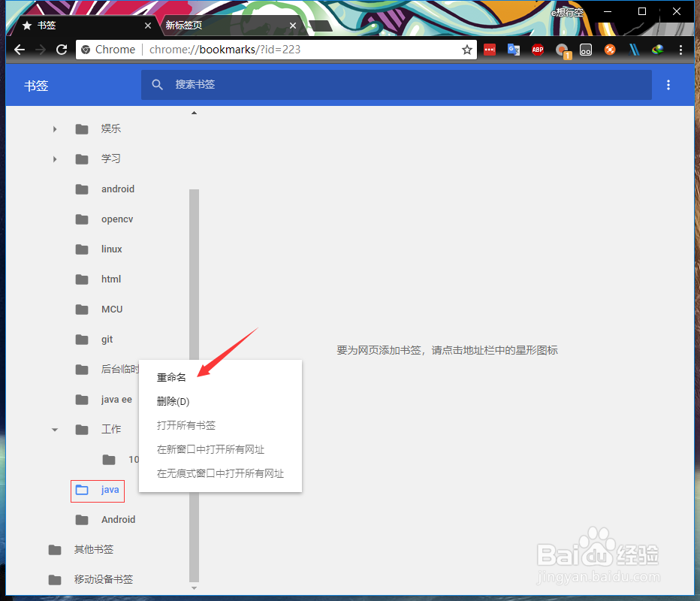700x601 pixels.
Task: Click the bookmark star in the address bar
Action: [x=467, y=50]
